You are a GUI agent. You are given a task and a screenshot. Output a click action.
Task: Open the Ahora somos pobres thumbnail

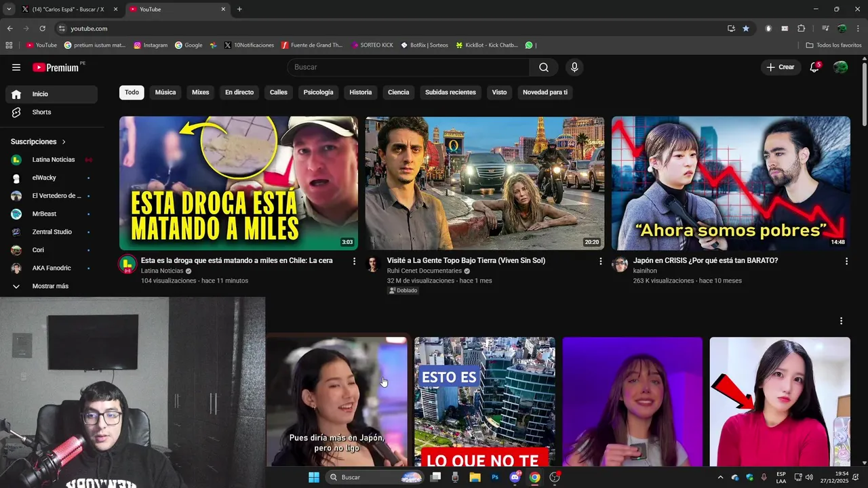coord(731,183)
